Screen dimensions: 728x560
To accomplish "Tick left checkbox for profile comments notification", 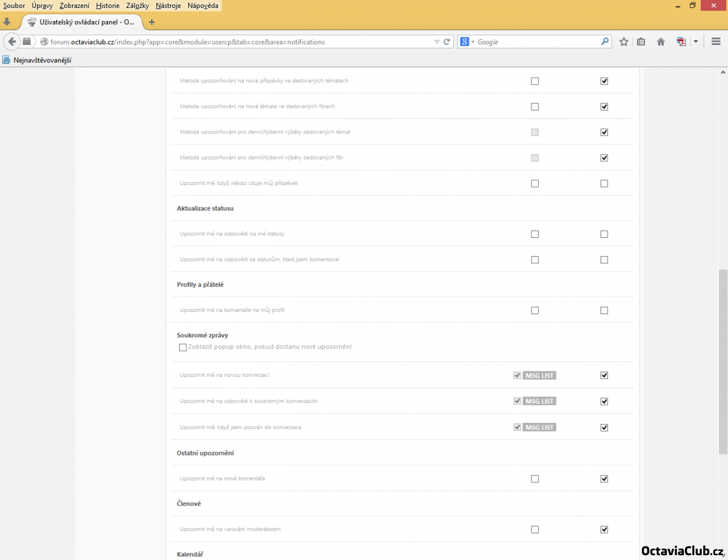I will [x=534, y=311].
